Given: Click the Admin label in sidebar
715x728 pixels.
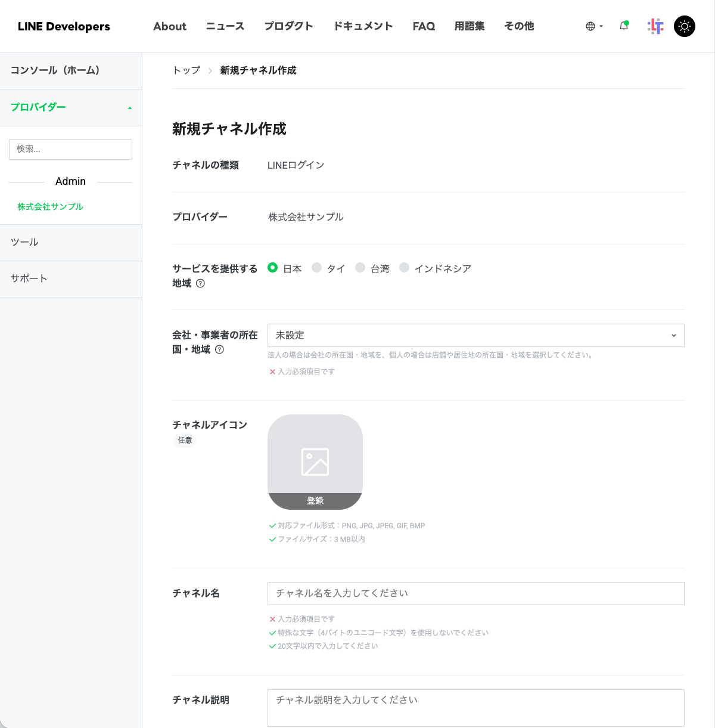Looking at the screenshot, I should click(x=70, y=181).
